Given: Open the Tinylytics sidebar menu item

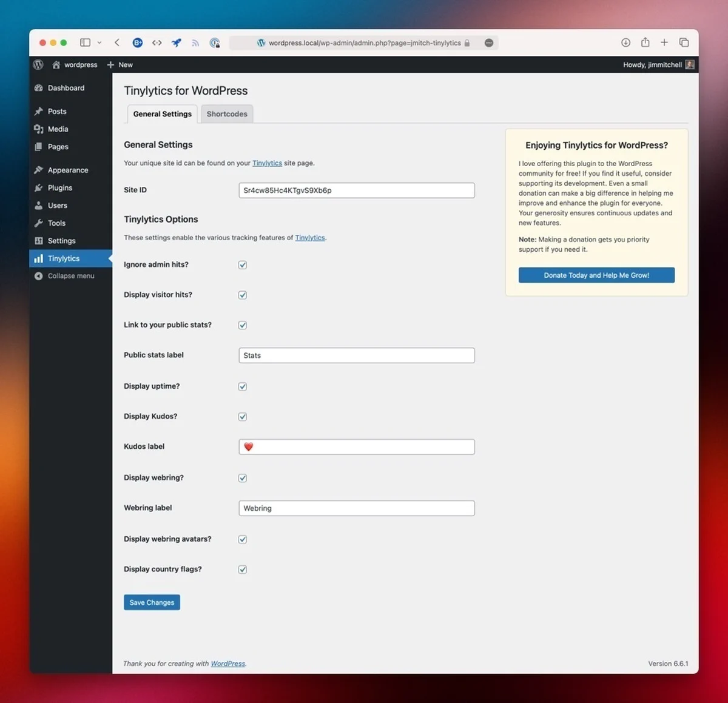Looking at the screenshot, I should (63, 258).
